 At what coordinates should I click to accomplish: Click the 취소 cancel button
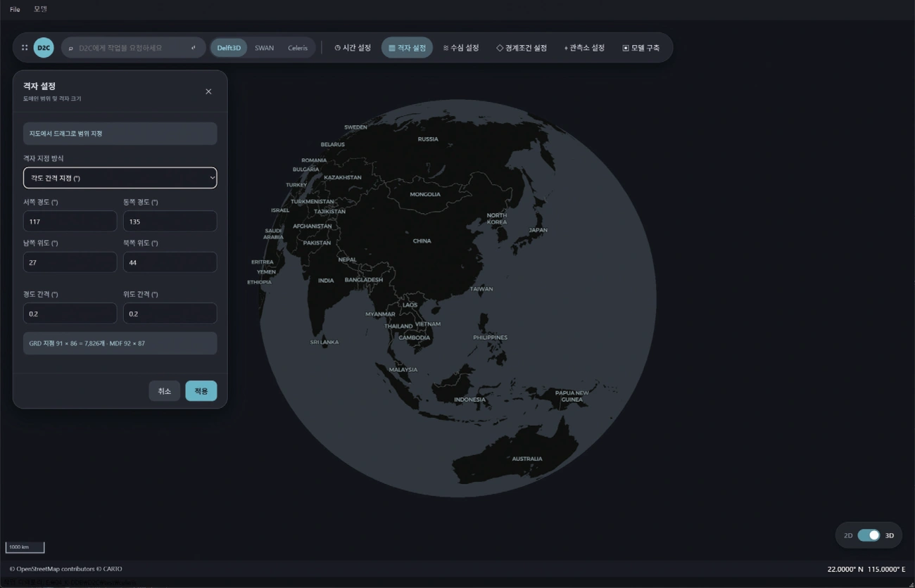pyautogui.click(x=165, y=391)
